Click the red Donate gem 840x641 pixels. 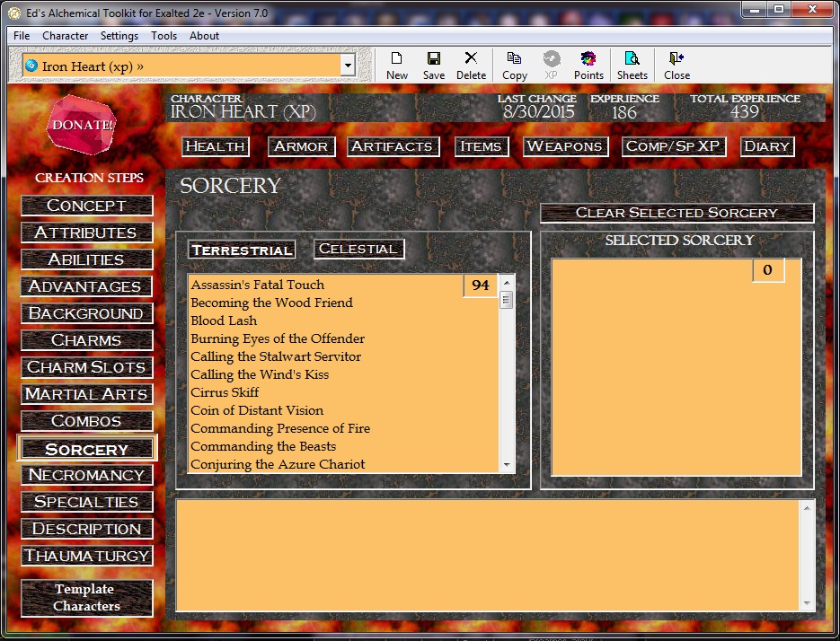click(82, 124)
